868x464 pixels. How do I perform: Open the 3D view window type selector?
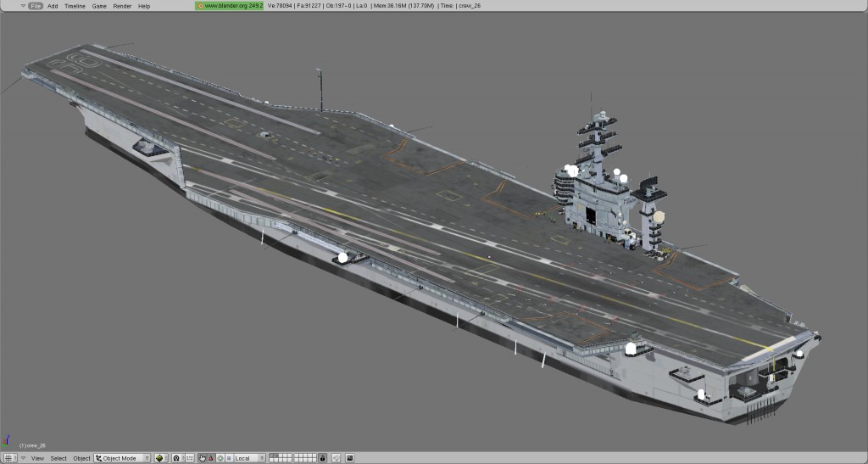[10, 458]
